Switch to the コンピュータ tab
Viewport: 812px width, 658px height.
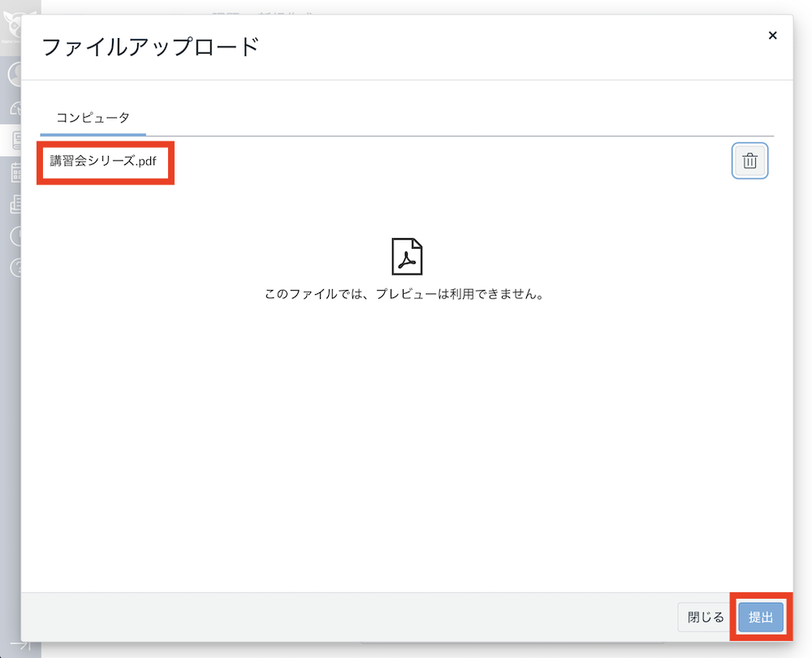92,118
